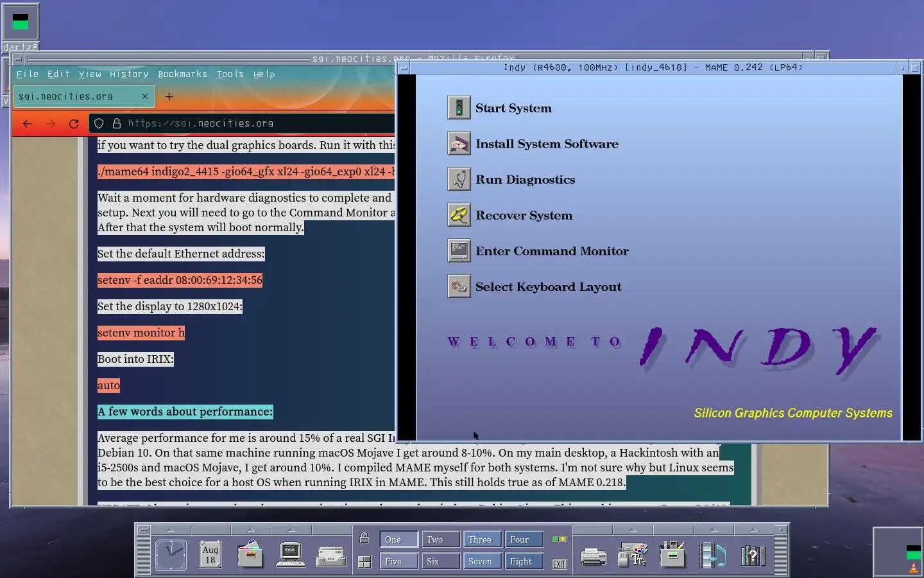The height and width of the screenshot is (578, 924).
Task: Expand the subpanel arrow above Help icon
Action: coord(754,530)
